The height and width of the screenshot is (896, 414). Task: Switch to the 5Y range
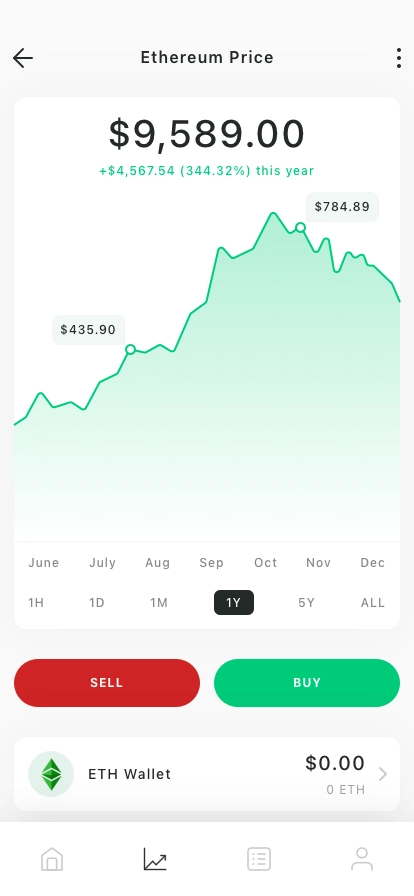coord(306,603)
